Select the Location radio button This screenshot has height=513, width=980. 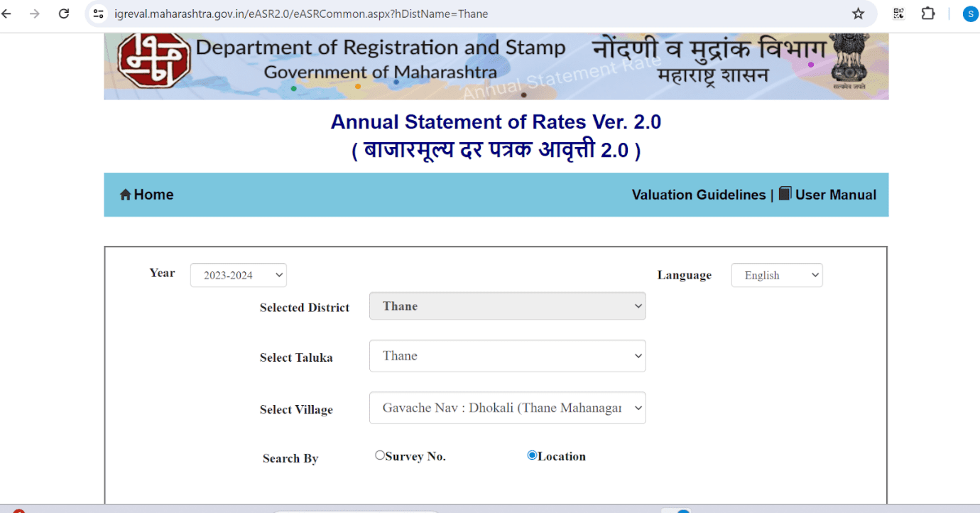(531, 454)
